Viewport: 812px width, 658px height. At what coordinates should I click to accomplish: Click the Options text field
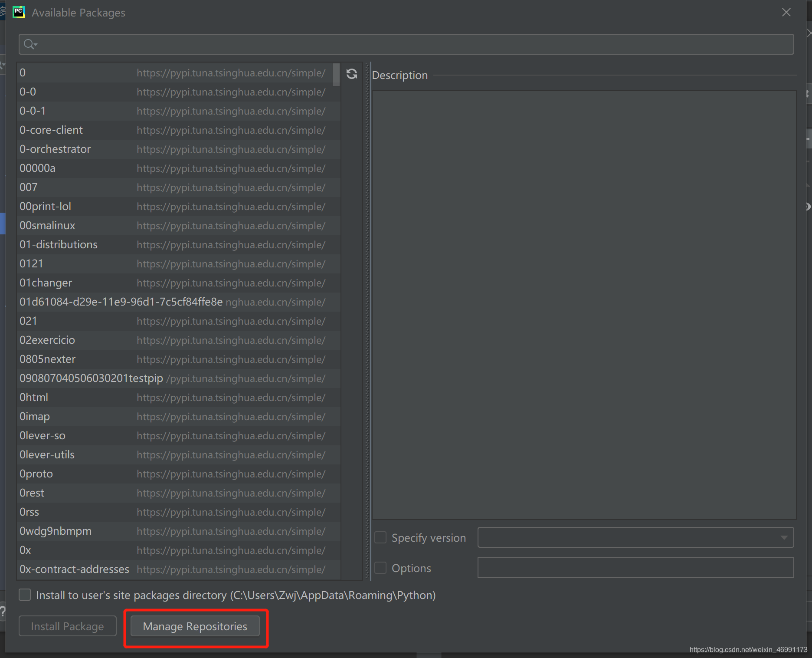click(x=636, y=568)
